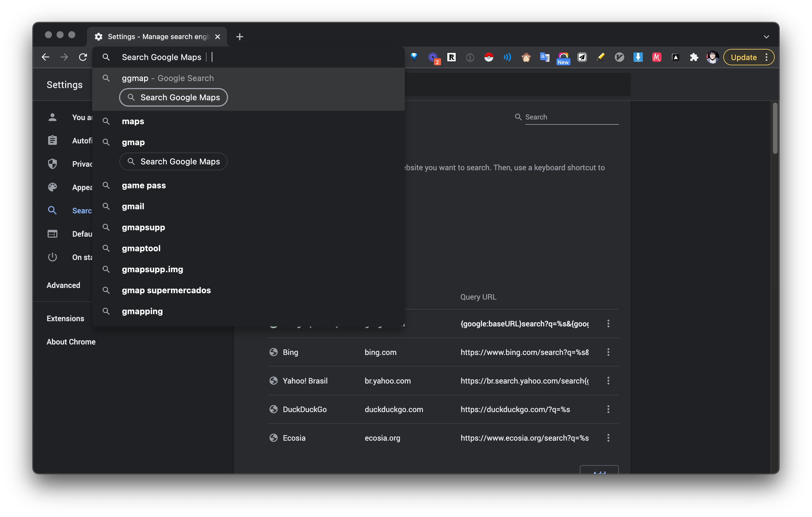Open a new tab with plus button
Viewport: 812px width, 517px height.
point(239,37)
